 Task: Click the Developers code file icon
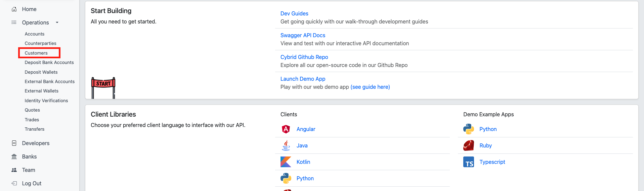click(x=14, y=143)
